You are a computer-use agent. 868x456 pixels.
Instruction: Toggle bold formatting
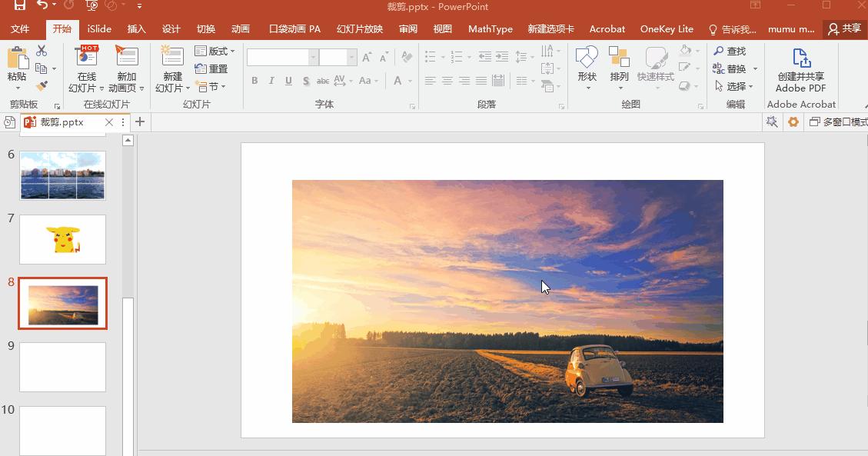(254, 81)
